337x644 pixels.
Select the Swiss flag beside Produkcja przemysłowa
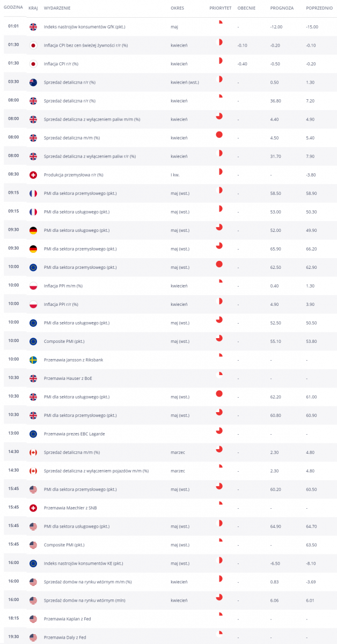click(x=33, y=175)
